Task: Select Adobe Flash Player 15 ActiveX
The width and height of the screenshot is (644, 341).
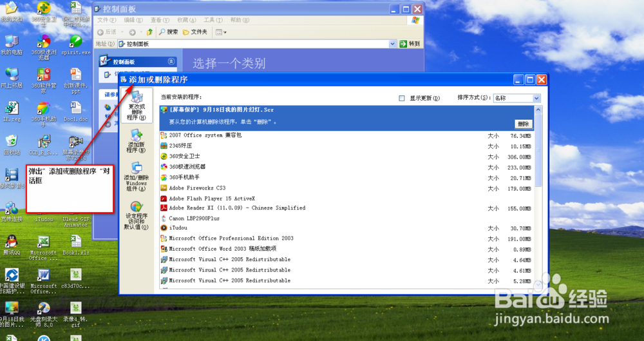Action: coord(347,199)
